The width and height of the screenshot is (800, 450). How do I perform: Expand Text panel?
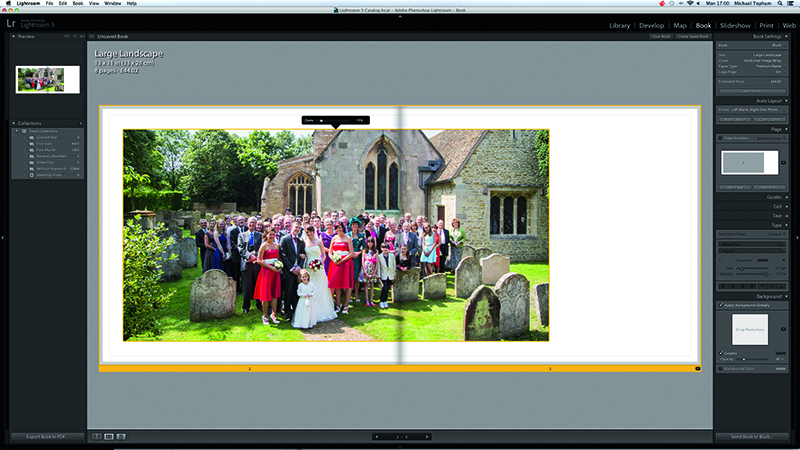tap(786, 216)
